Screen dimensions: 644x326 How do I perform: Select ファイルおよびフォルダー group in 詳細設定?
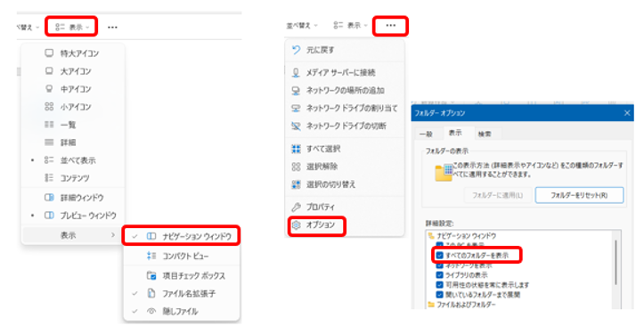point(461,305)
